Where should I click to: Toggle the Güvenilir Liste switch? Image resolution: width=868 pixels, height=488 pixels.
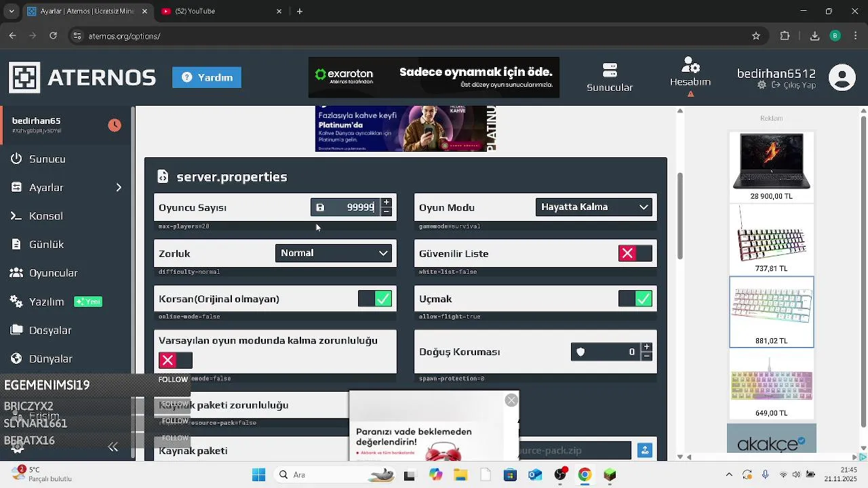tap(635, 253)
